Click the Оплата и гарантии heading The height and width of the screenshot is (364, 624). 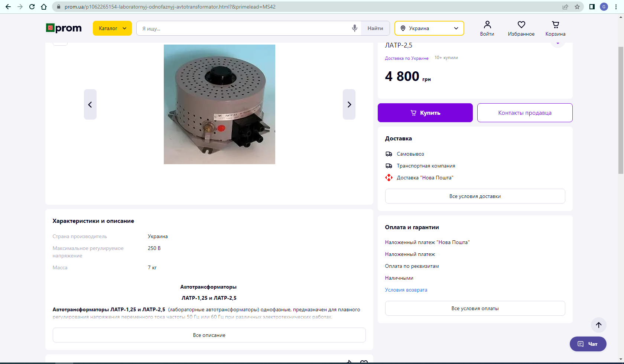point(412,227)
